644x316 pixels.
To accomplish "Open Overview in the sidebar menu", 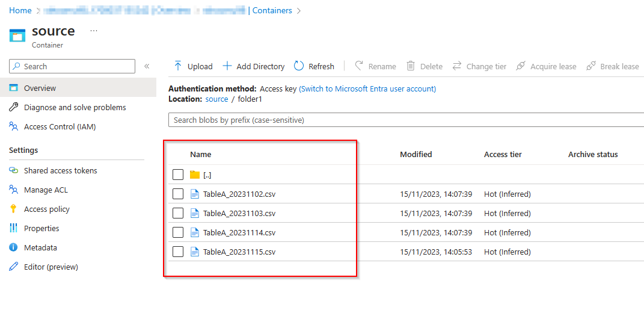I will [78, 88].
